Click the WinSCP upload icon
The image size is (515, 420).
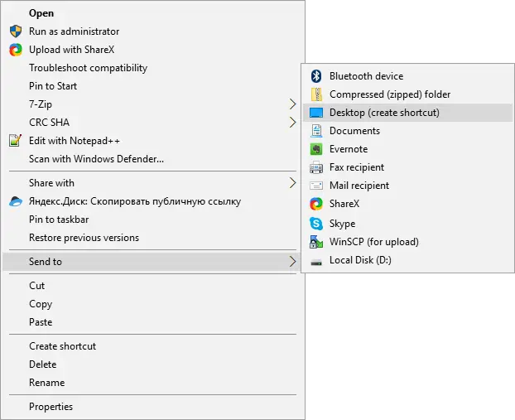coord(316,242)
